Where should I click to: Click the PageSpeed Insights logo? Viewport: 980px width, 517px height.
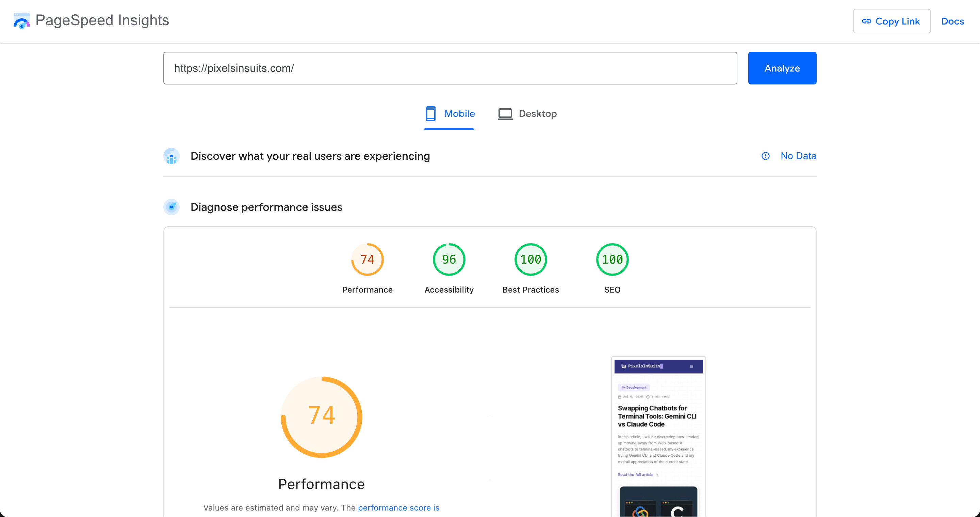[22, 21]
